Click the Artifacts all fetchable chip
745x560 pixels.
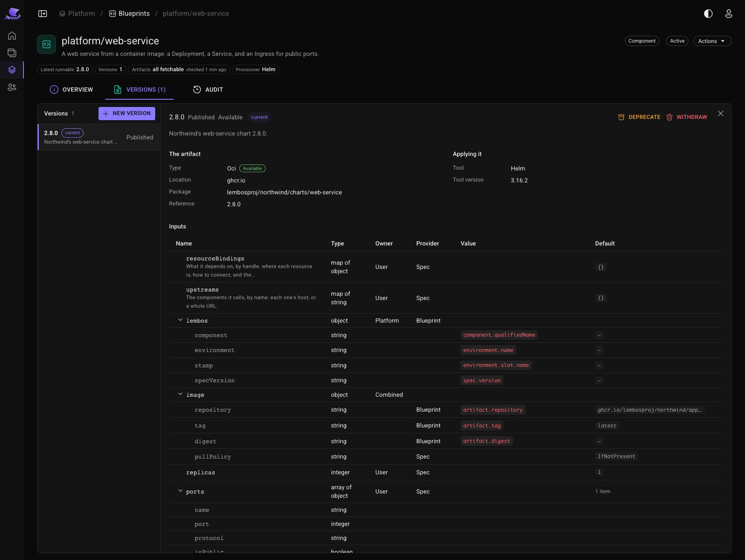tap(179, 69)
